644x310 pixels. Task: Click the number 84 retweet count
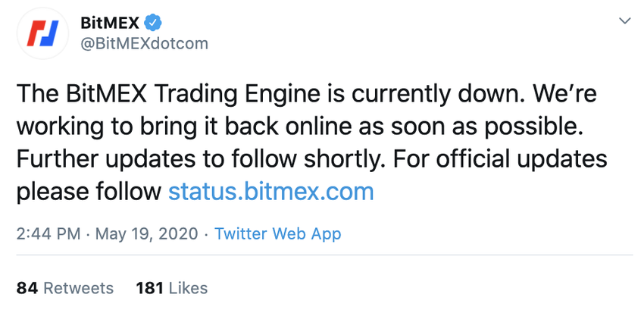[x=27, y=288]
